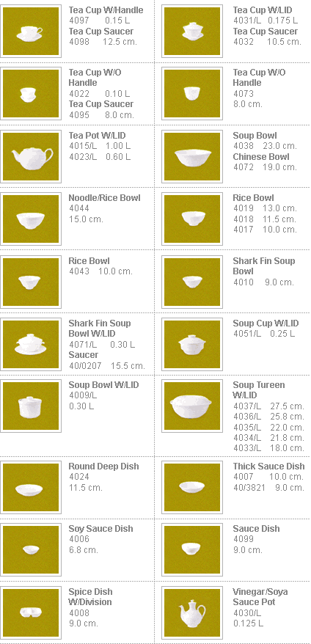Select the Soup Tureen W/LID product image
Image resolution: width=311 pixels, height=644 pixels.
(192, 406)
